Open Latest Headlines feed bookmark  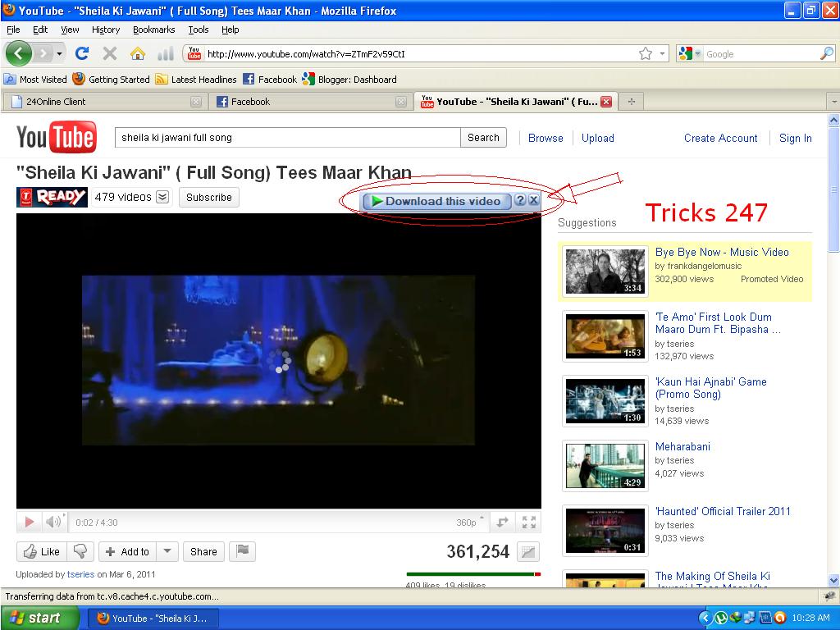196,80
